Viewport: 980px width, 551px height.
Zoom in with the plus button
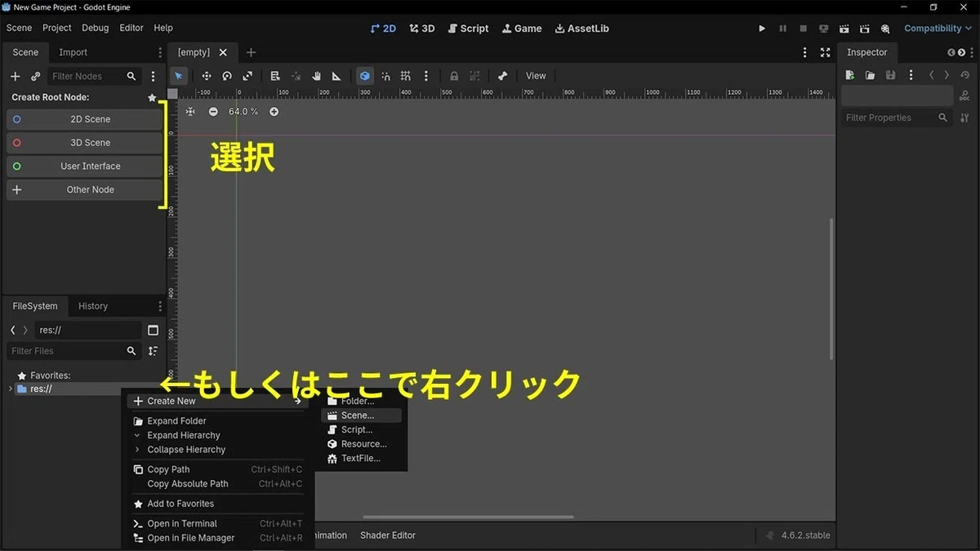tap(274, 111)
